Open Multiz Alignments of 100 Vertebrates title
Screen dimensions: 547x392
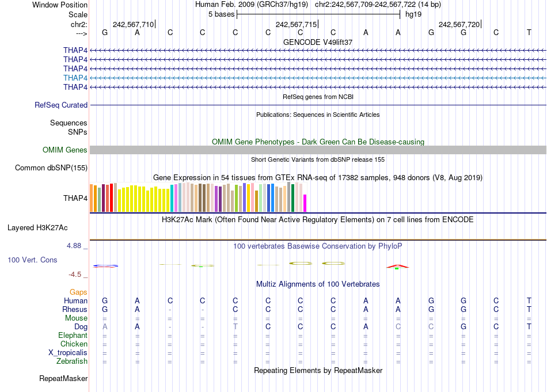point(318,284)
